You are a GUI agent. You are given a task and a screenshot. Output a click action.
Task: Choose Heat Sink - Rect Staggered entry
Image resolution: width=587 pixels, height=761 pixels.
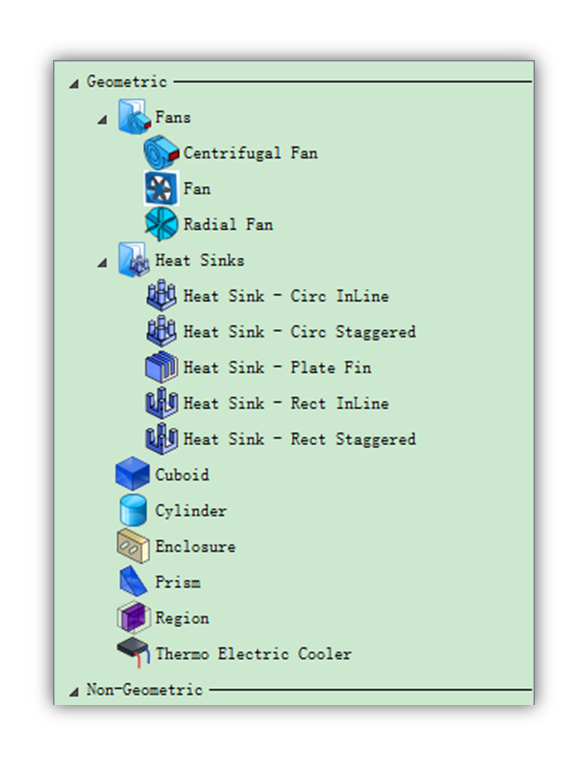pyautogui.click(x=300, y=439)
